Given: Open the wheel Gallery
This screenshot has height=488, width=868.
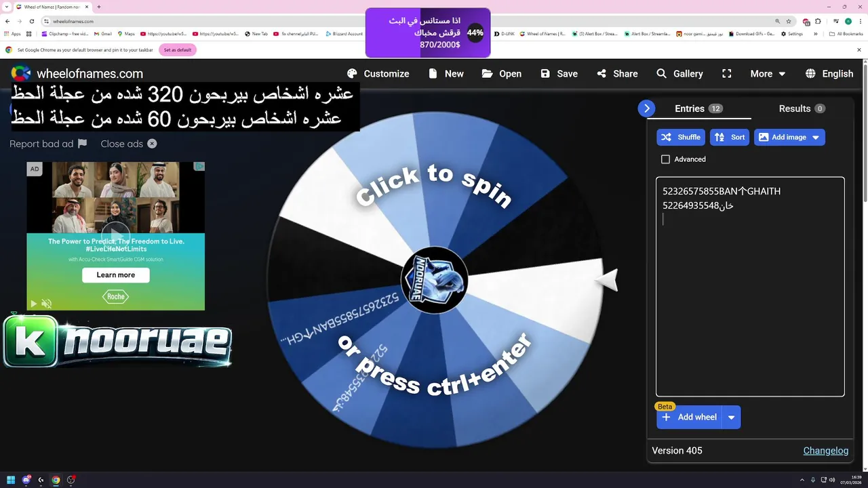Looking at the screenshot, I should coord(679,73).
